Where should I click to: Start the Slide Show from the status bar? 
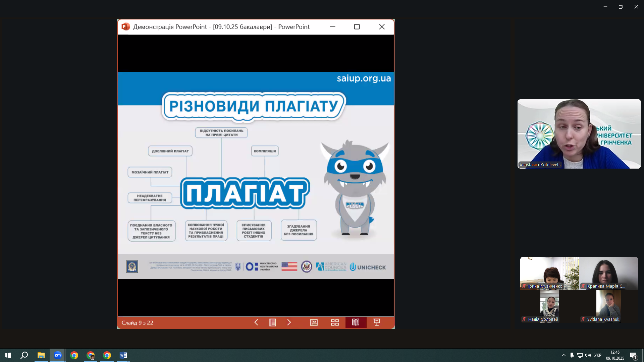coord(377,322)
